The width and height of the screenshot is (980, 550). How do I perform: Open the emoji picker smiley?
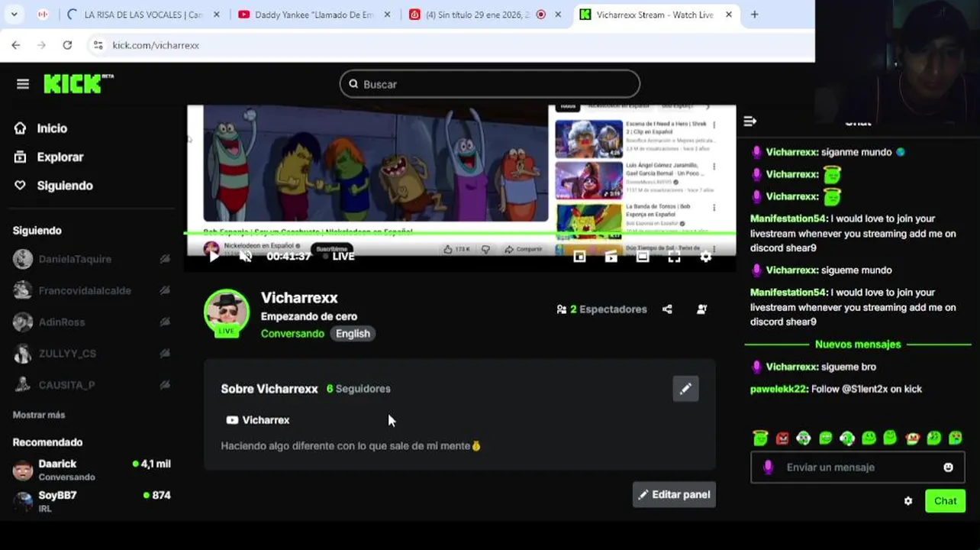(948, 467)
